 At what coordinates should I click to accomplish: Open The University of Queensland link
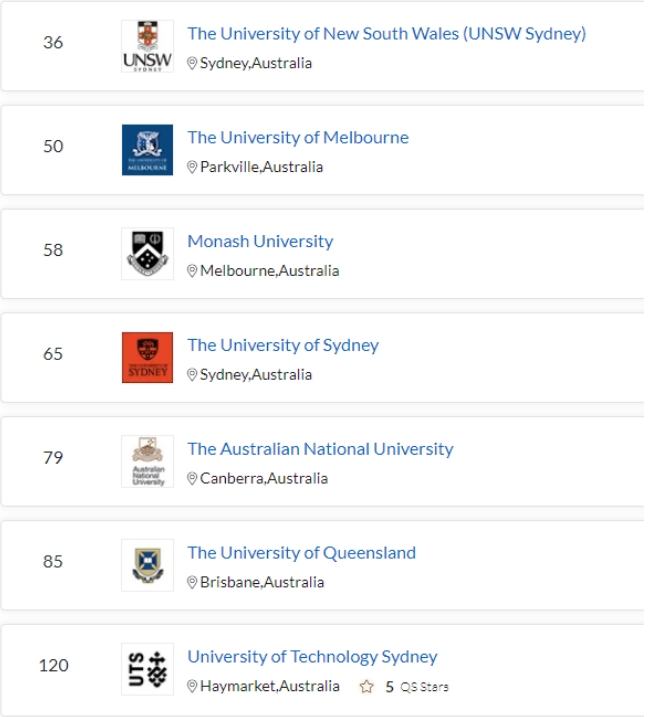[301, 553]
